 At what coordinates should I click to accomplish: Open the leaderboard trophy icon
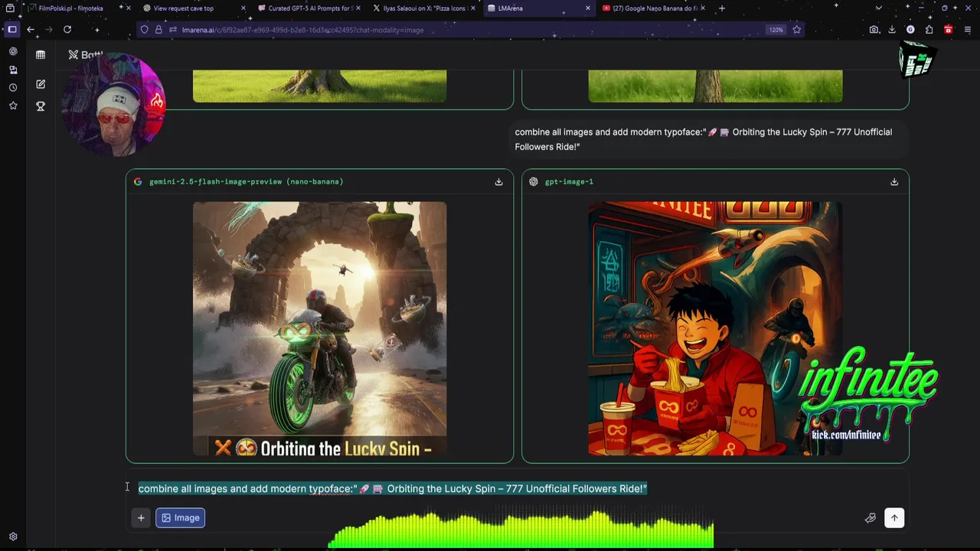click(41, 106)
